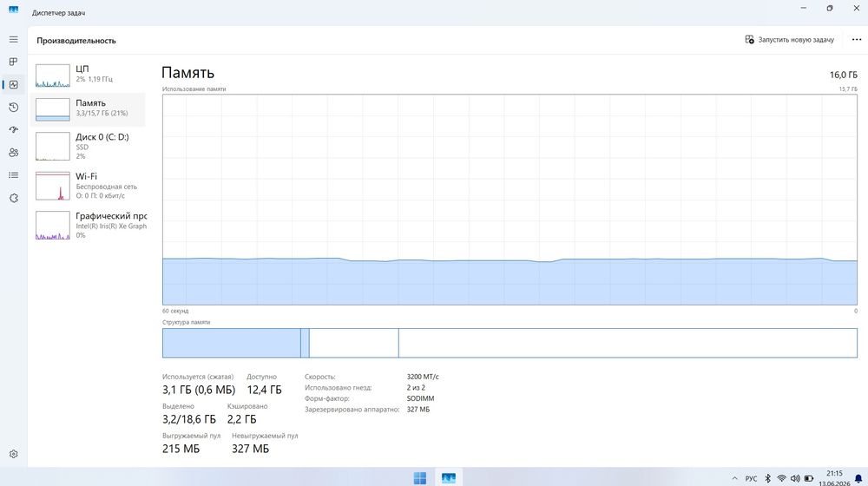Click the standby segment of memory composition bar
868x486 pixels.
[354, 343]
